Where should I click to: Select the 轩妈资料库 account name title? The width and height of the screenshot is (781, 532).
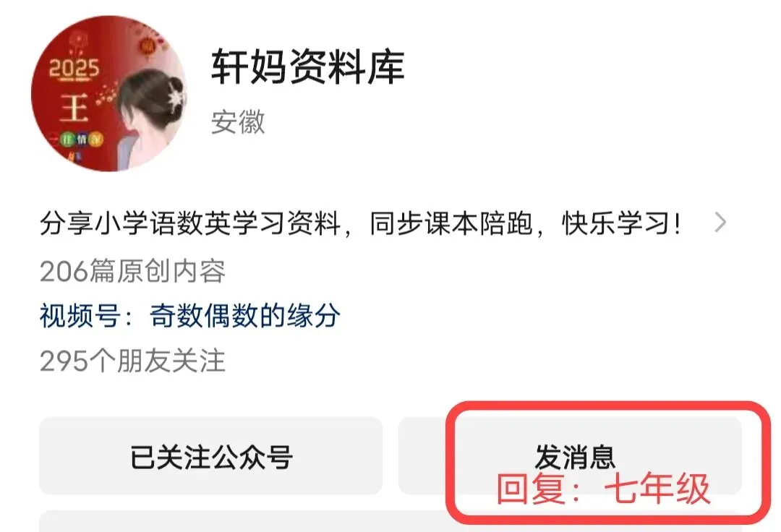pyautogui.click(x=308, y=66)
